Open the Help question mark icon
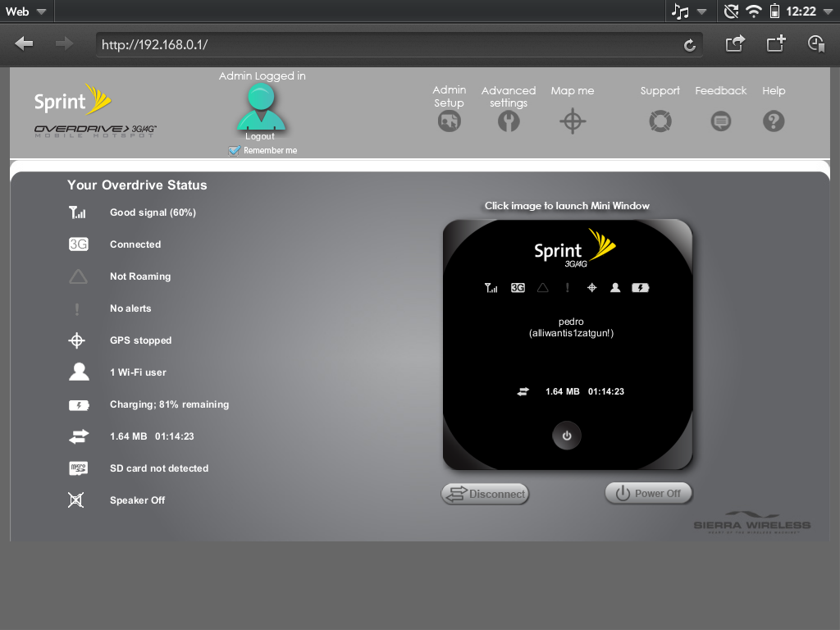Viewport: 840px width, 630px height. tap(774, 121)
